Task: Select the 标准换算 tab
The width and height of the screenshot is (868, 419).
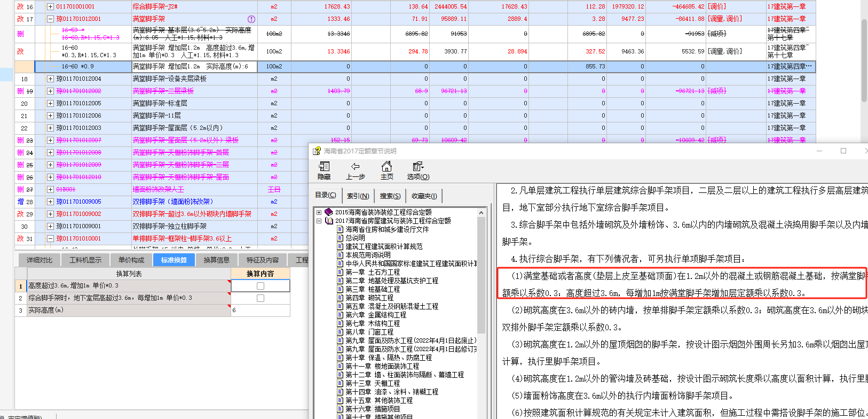Action: tap(174, 260)
